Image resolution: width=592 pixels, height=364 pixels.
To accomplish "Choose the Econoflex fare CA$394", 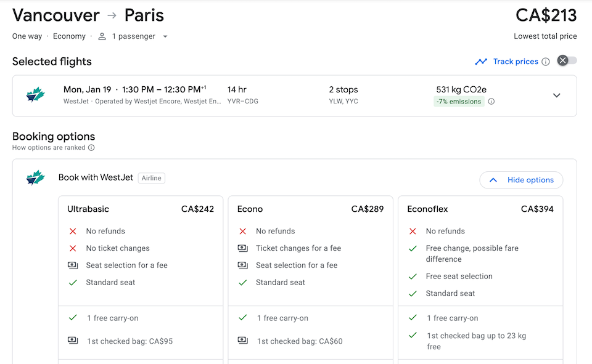I will tap(480, 209).
